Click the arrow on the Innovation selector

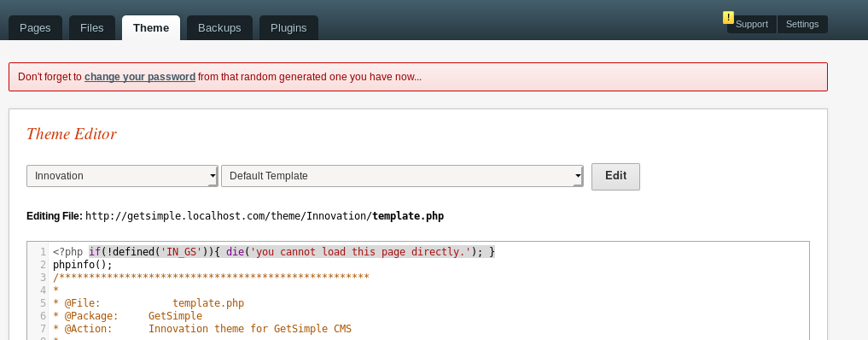[x=213, y=176]
